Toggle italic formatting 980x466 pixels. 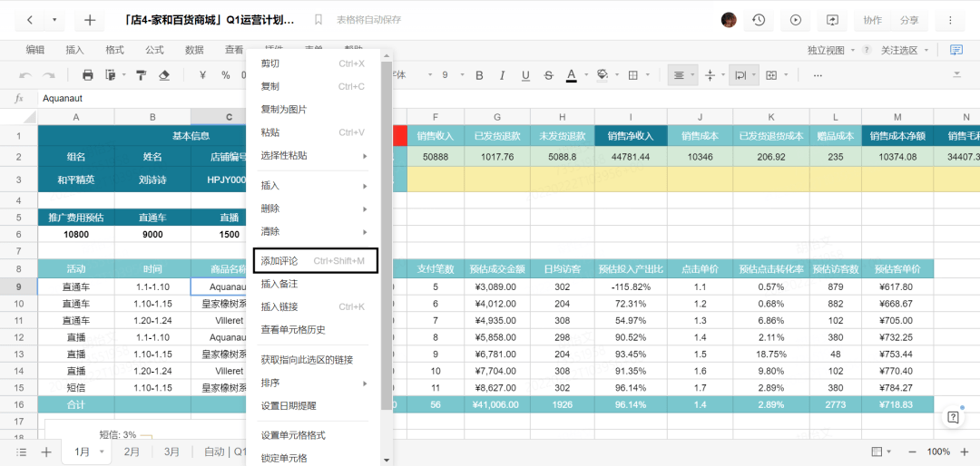point(502,75)
